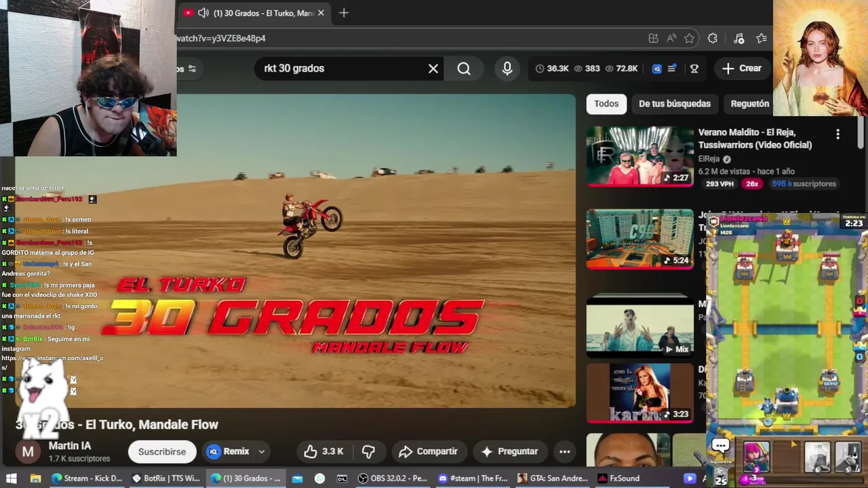Screen dimensions: 868x488
Task: Dislike the 30 Grados video
Action: (368, 451)
